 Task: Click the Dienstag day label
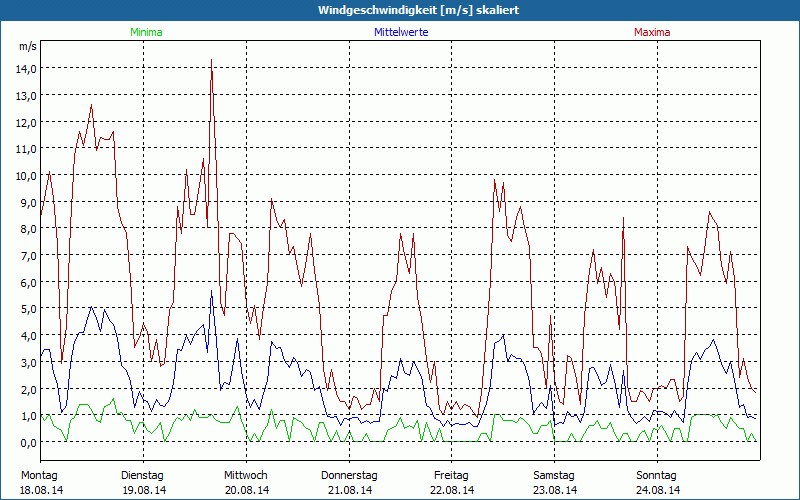[x=142, y=476]
